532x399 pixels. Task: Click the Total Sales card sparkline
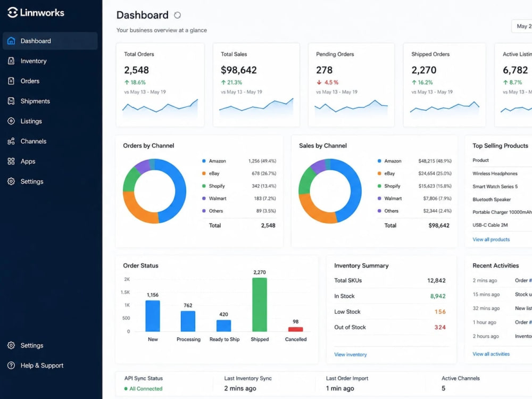[x=256, y=107]
